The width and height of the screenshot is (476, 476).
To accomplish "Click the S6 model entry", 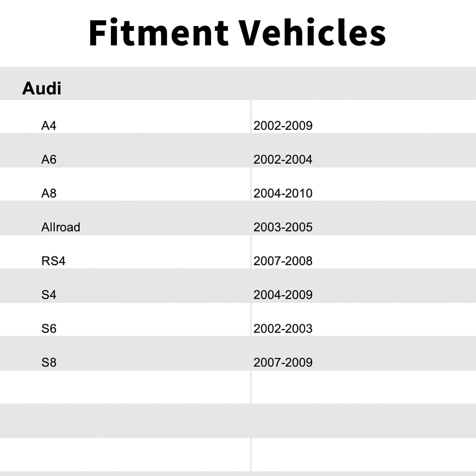I will pos(49,328).
